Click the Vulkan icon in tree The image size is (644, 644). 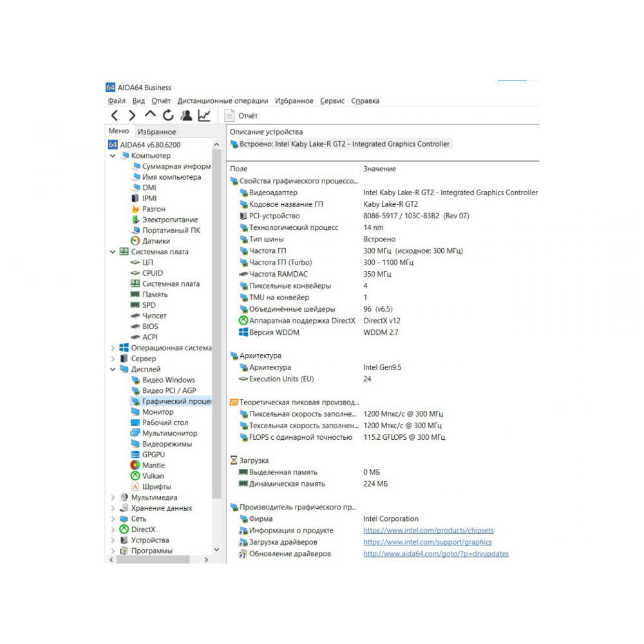(135, 476)
